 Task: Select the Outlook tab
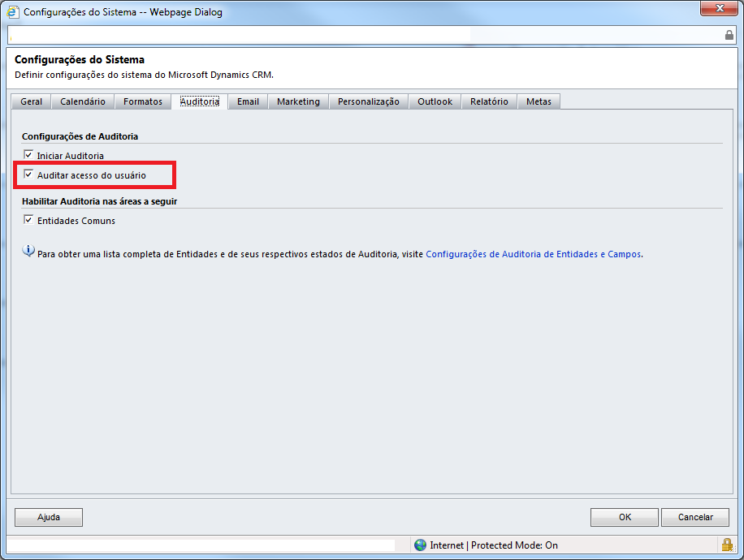pos(435,101)
